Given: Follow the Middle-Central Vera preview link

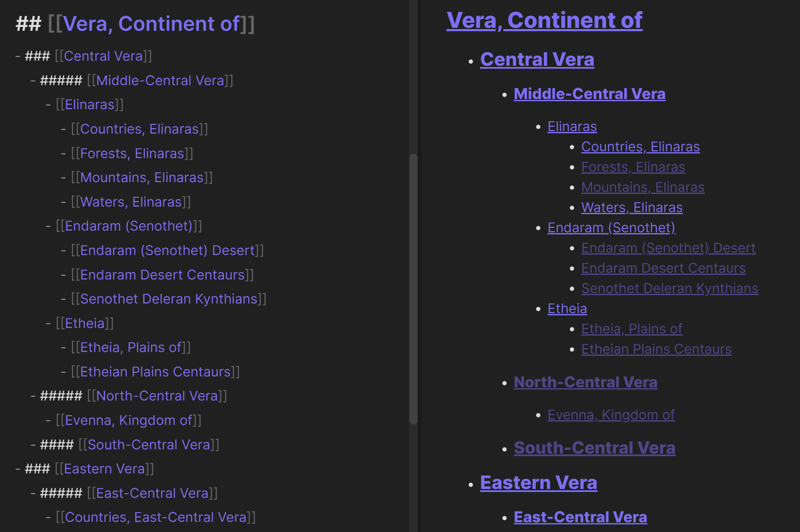Looking at the screenshot, I should pyautogui.click(x=589, y=94).
